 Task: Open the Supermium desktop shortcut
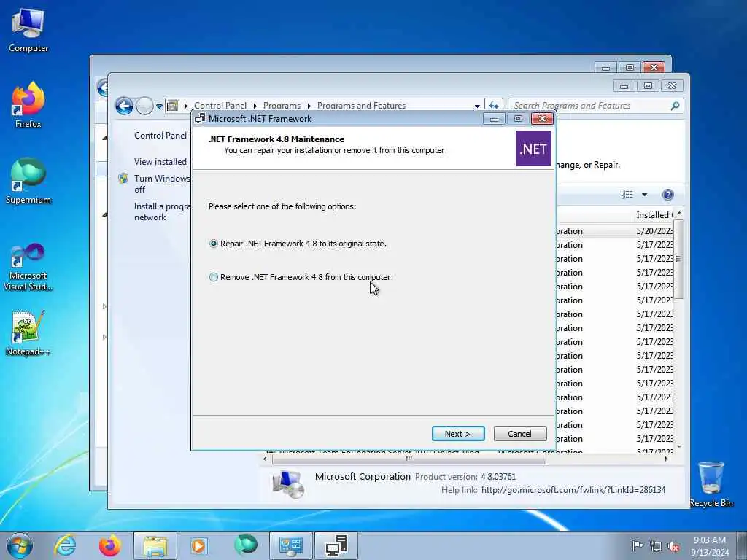[x=28, y=182]
